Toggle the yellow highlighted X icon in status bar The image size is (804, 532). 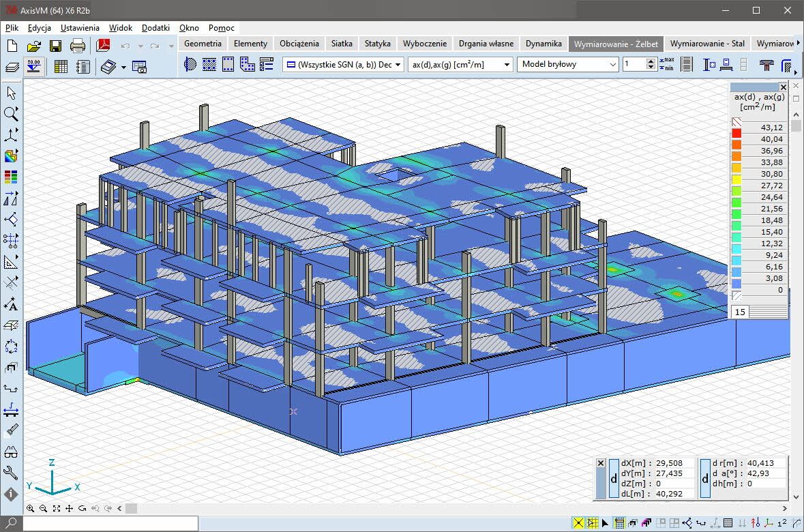click(578, 523)
